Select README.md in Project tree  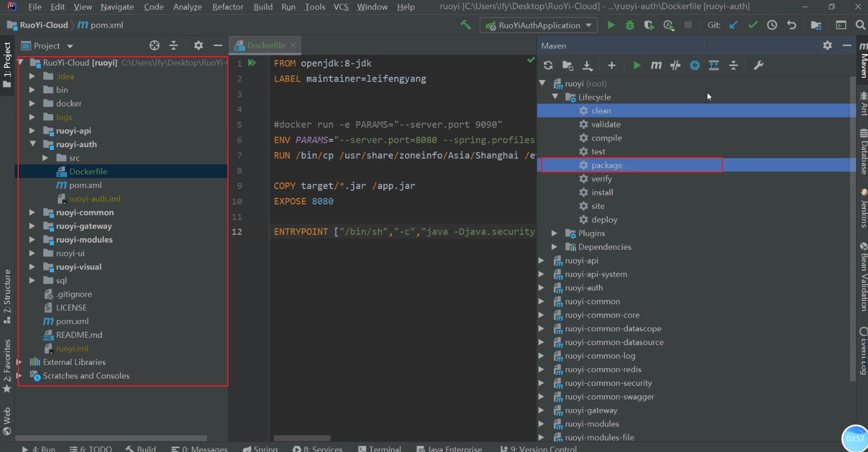pyautogui.click(x=79, y=335)
